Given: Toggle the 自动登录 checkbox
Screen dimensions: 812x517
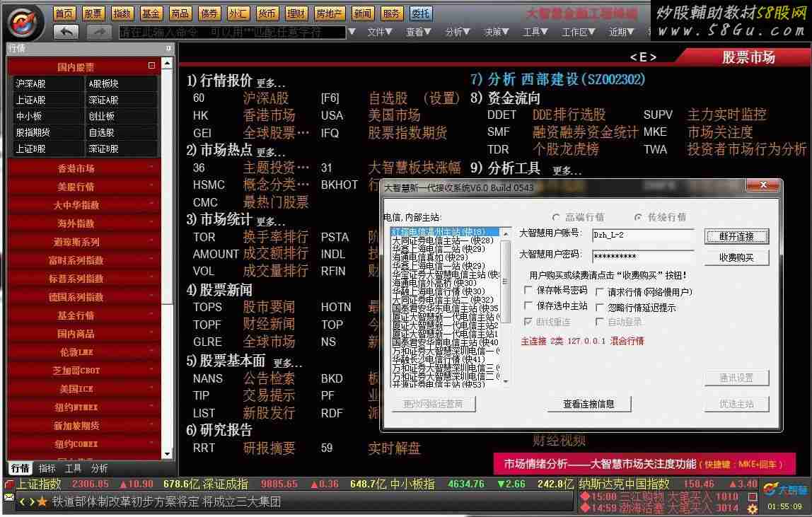Looking at the screenshot, I should tap(599, 322).
